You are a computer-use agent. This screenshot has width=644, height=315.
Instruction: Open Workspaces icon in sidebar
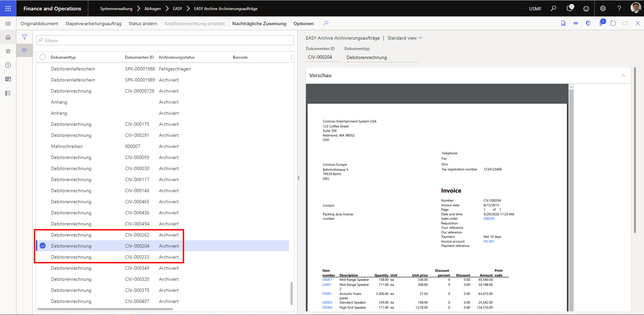pyautogui.click(x=8, y=79)
